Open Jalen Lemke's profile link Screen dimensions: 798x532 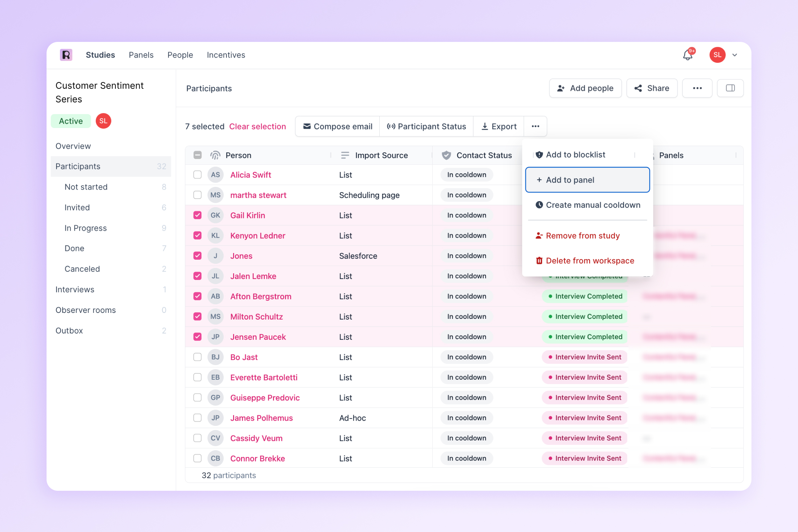click(253, 276)
